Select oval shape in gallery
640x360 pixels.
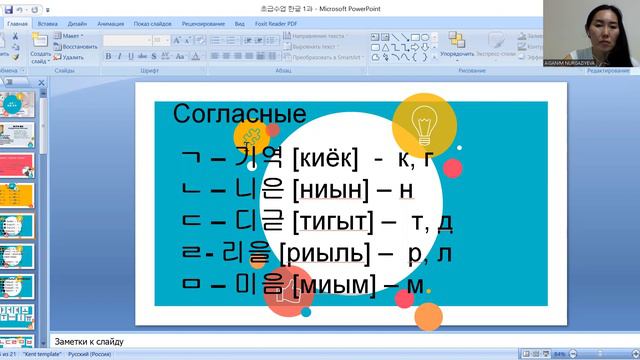click(x=425, y=38)
